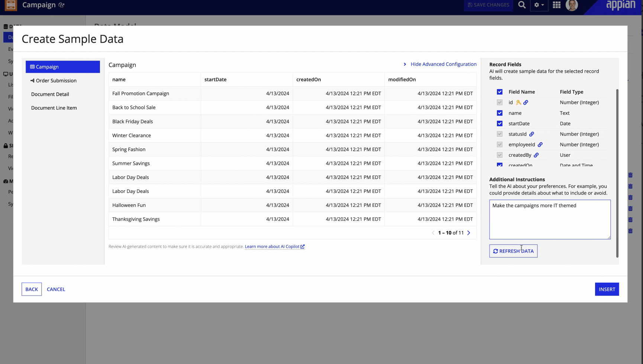Click the Save Changes button
This screenshot has width=643, height=364.
tap(488, 5)
